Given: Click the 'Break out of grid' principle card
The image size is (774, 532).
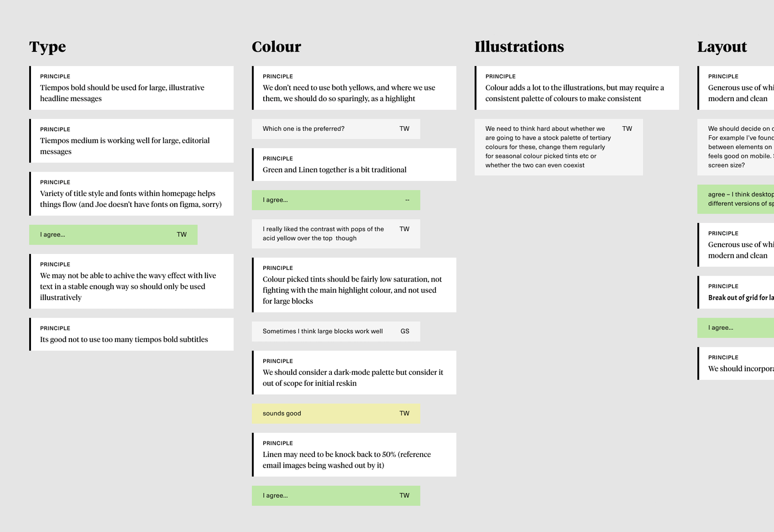Looking at the screenshot, I should (x=736, y=292).
